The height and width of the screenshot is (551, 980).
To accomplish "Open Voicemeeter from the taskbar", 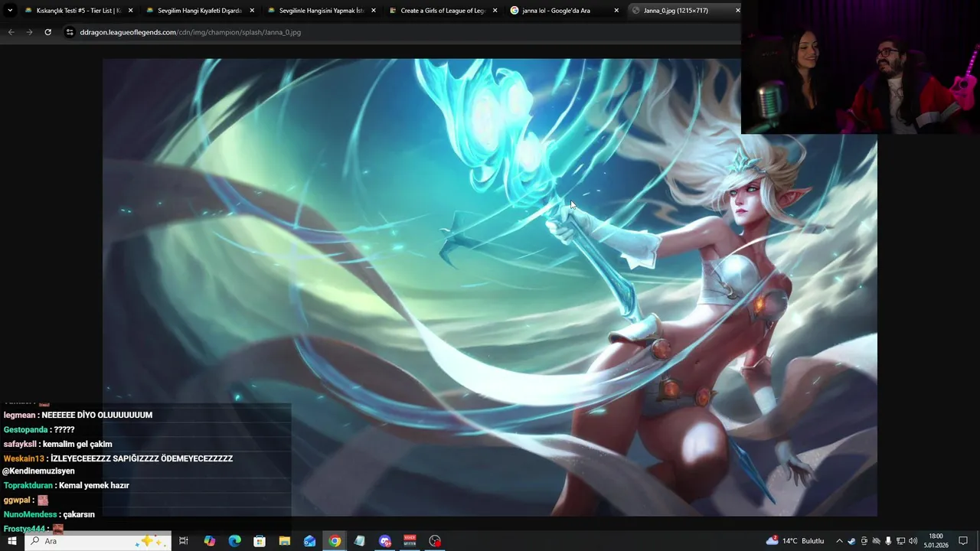I will coord(410,541).
